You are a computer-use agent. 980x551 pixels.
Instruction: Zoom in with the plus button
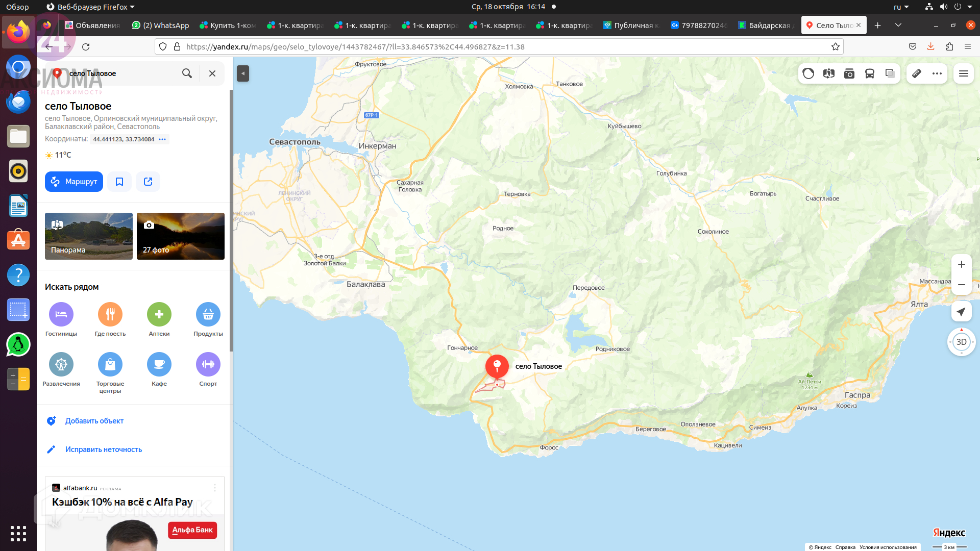pyautogui.click(x=961, y=264)
